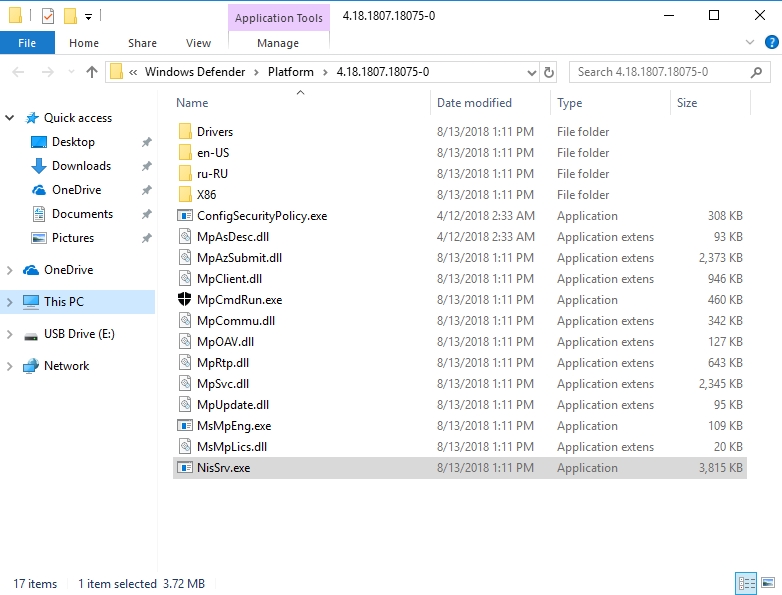Select the MpCmdRun.exe shield icon
Screen dimensions: 782x595
(185, 299)
